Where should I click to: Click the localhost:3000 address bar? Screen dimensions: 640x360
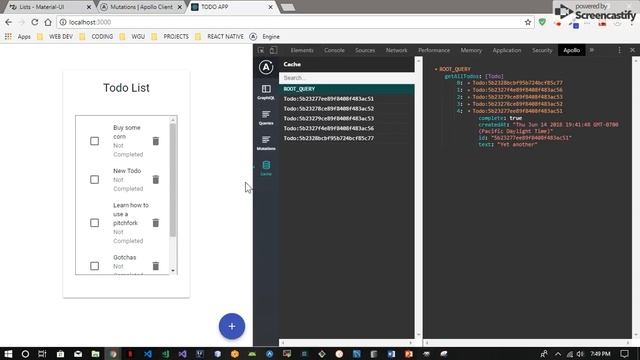coord(290,22)
